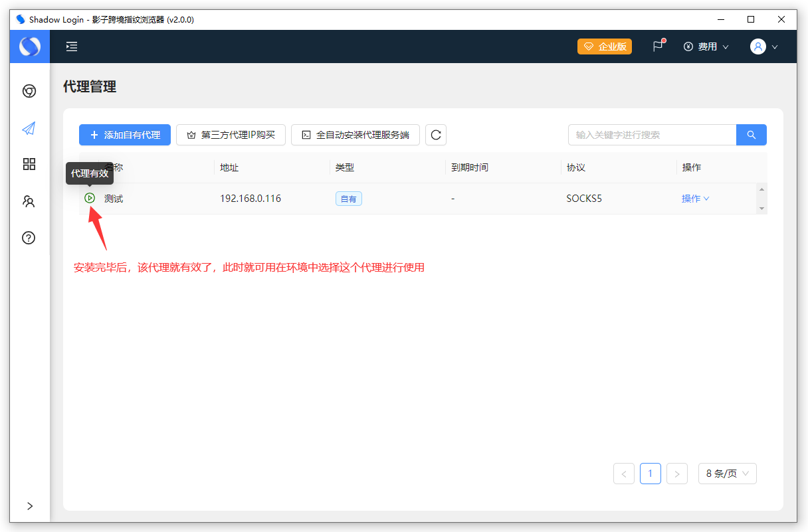The height and width of the screenshot is (532, 808).
Task: Click the refresh proxy list button
Action: pyautogui.click(x=436, y=135)
